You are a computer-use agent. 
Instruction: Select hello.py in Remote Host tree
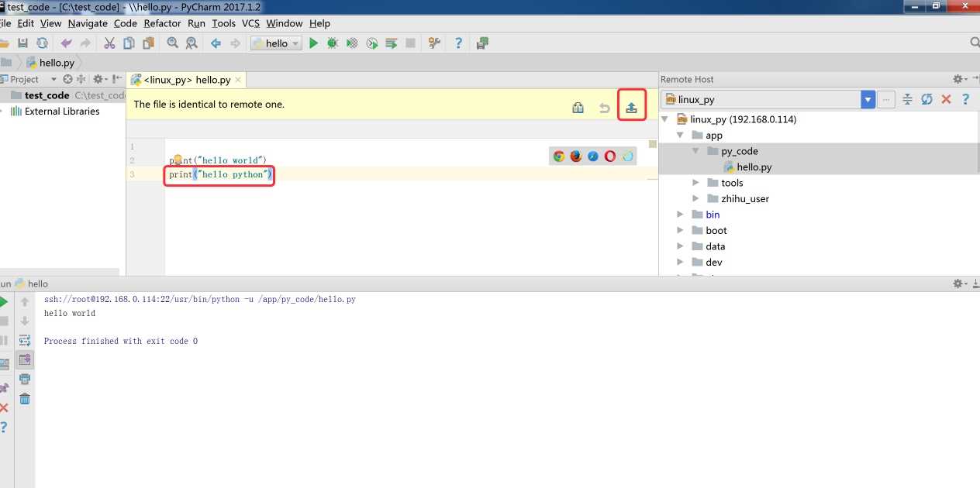tap(754, 167)
